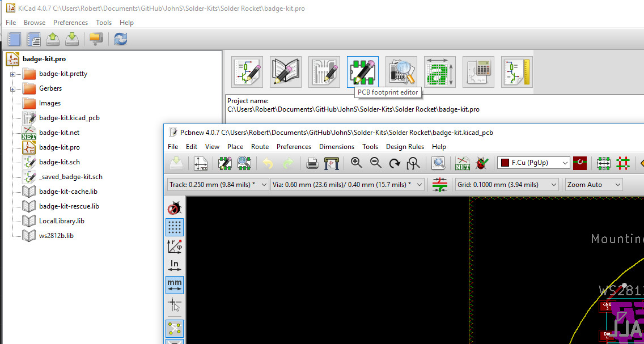Click plot icon in Pcbnew toolbar
Viewport: 644px width, 344px height.
coord(331,163)
